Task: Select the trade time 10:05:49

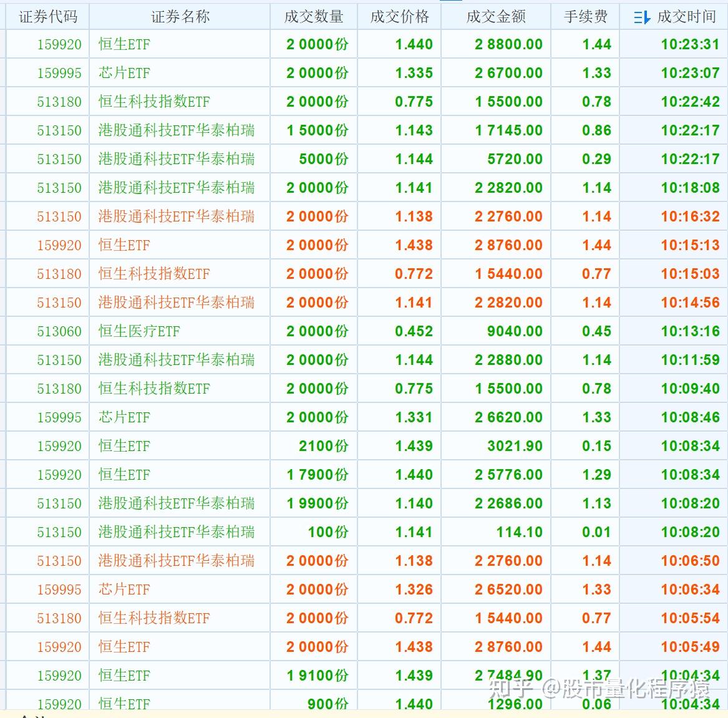Action: (690, 647)
